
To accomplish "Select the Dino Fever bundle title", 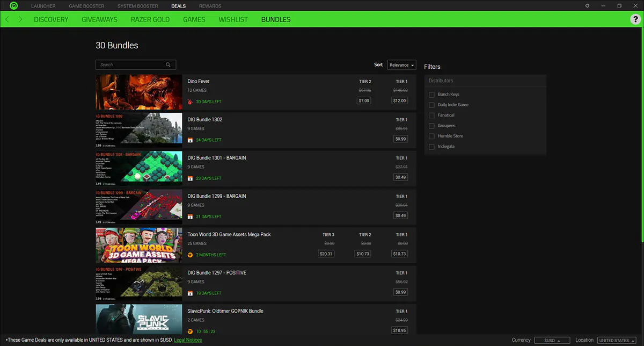I will pyautogui.click(x=199, y=81).
